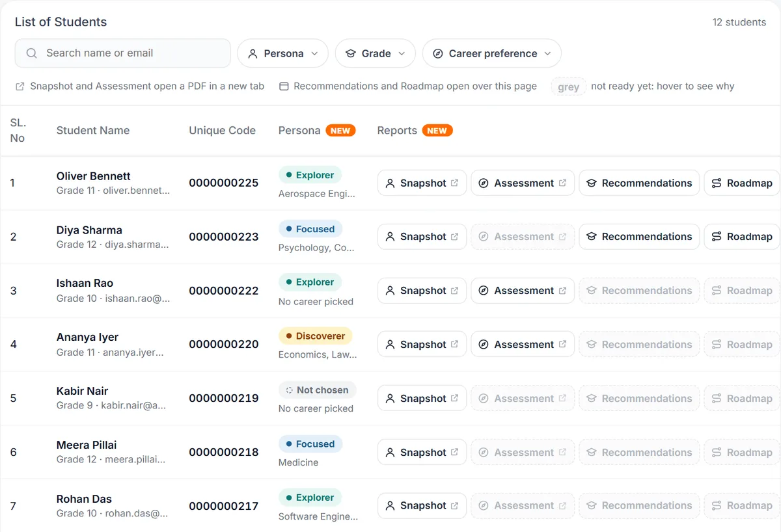781x532 pixels.
Task: Click Kabir Nair's greyed Recommendations button
Action: pyautogui.click(x=639, y=399)
